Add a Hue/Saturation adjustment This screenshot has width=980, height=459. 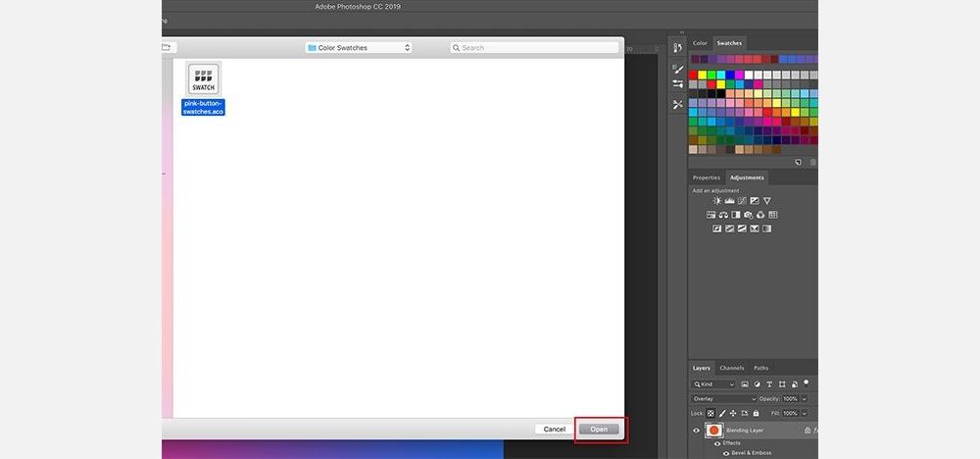[x=710, y=215]
